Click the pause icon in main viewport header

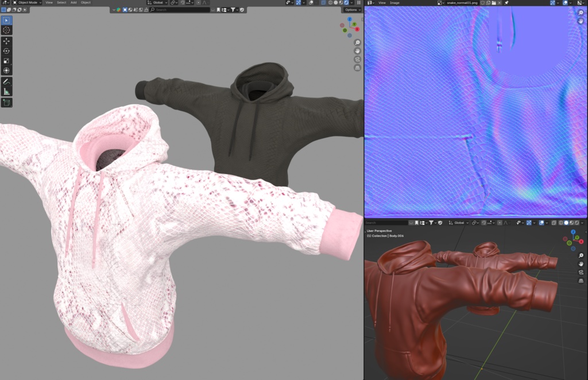click(359, 3)
